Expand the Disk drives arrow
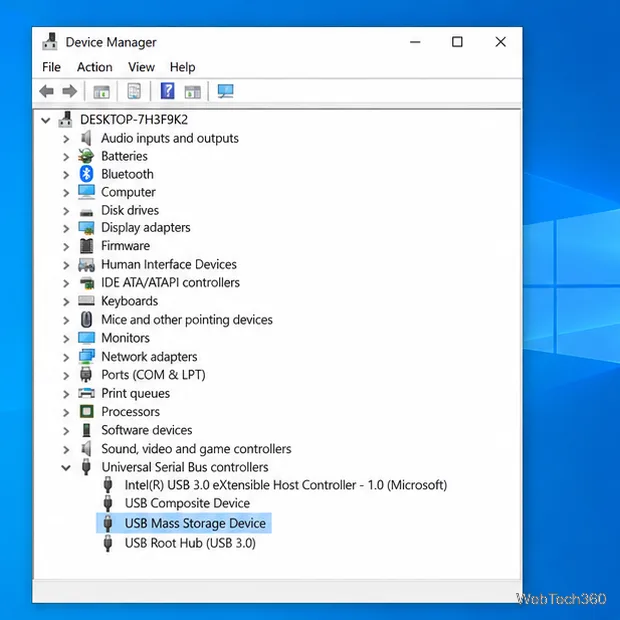 pyautogui.click(x=66, y=211)
